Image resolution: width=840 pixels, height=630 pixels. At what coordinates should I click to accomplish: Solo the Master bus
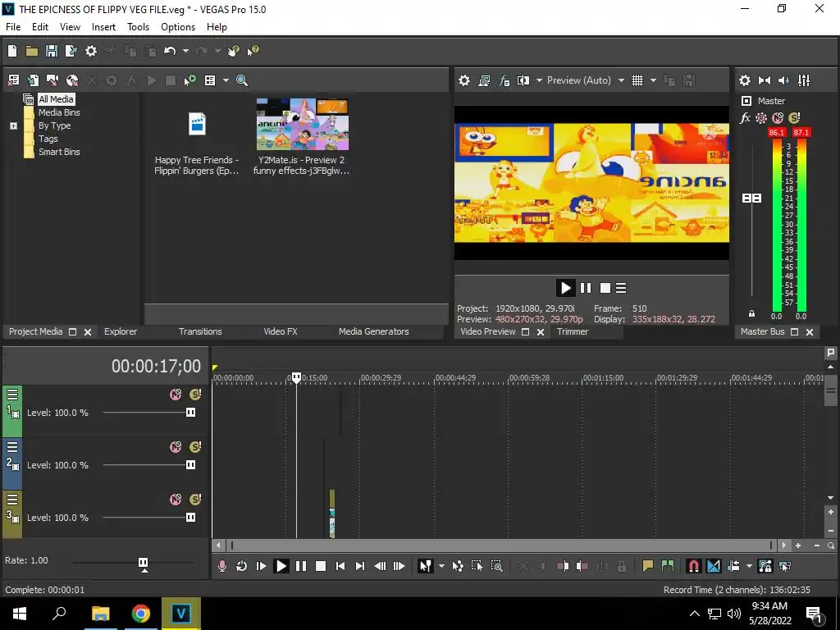[x=794, y=118]
